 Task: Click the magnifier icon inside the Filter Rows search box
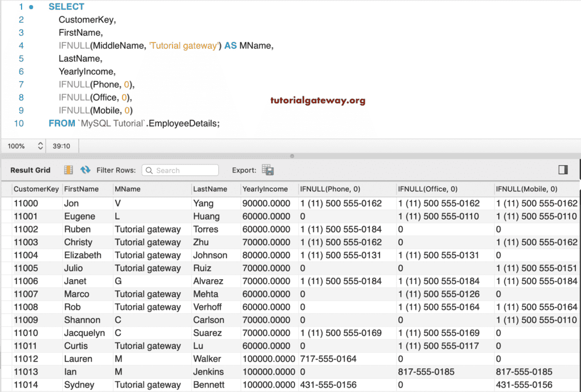[149, 170]
